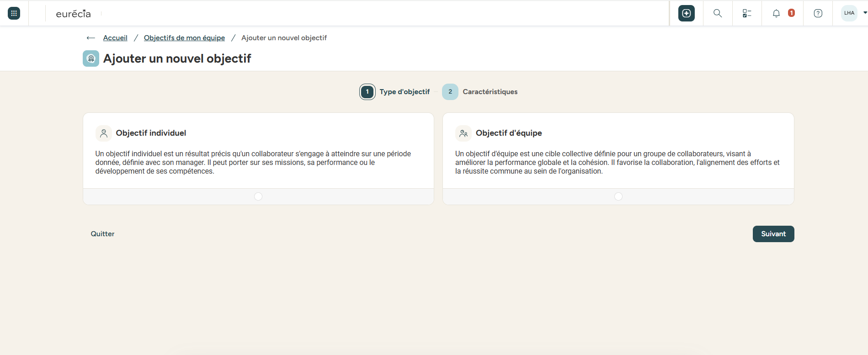Expand the user profile dropdown arrow
Image resolution: width=868 pixels, height=355 pixels.
point(865,13)
